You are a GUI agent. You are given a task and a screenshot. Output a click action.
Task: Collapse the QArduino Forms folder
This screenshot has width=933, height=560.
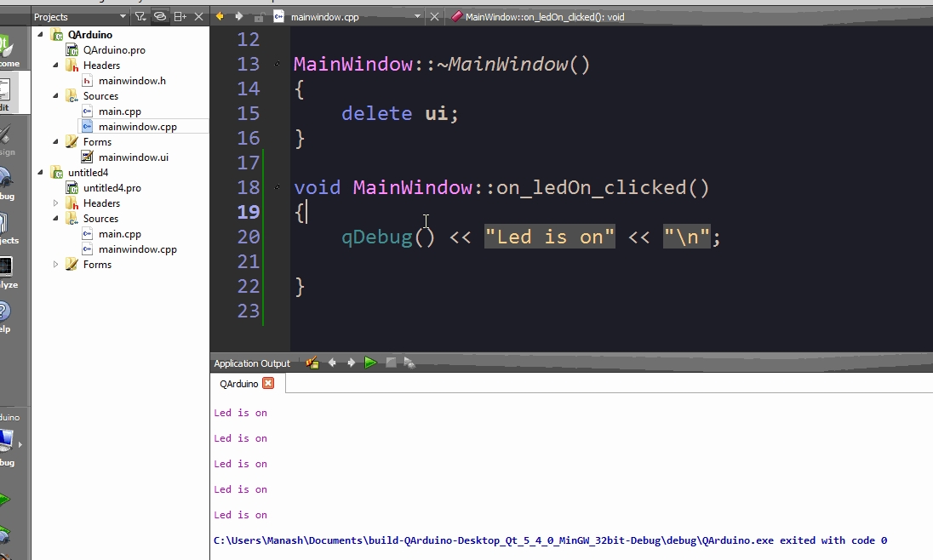pyautogui.click(x=55, y=141)
